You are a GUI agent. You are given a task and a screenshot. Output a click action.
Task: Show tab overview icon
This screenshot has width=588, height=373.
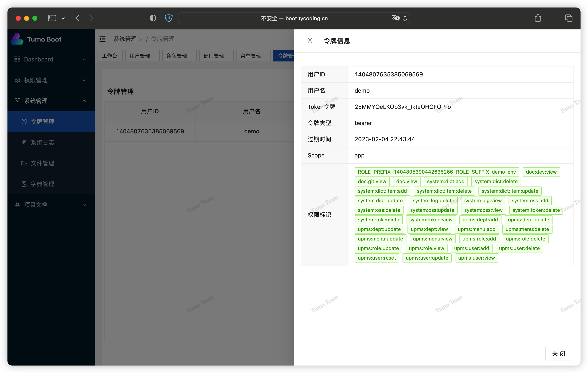click(x=569, y=18)
